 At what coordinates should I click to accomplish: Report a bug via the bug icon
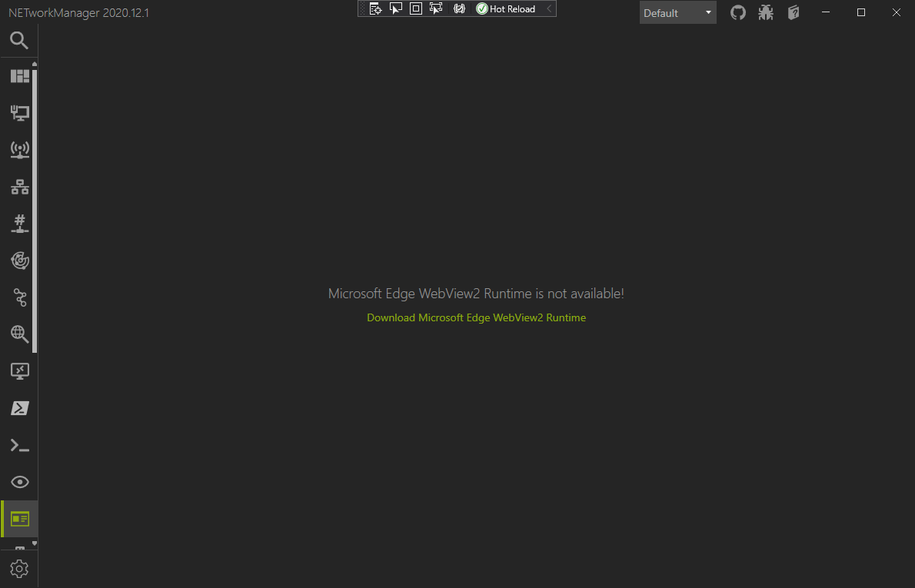pos(765,12)
